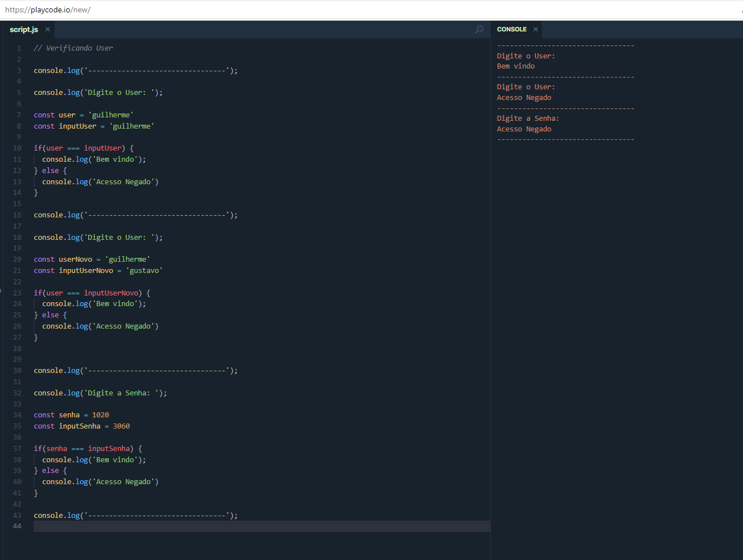
Task: Click line number 1 in the gutter
Action: [x=19, y=48]
